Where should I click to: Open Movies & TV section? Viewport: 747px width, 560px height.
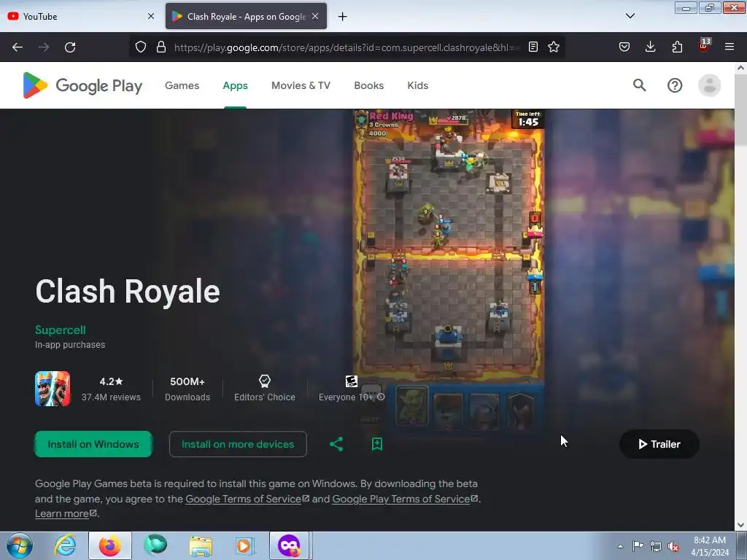click(301, 86)
